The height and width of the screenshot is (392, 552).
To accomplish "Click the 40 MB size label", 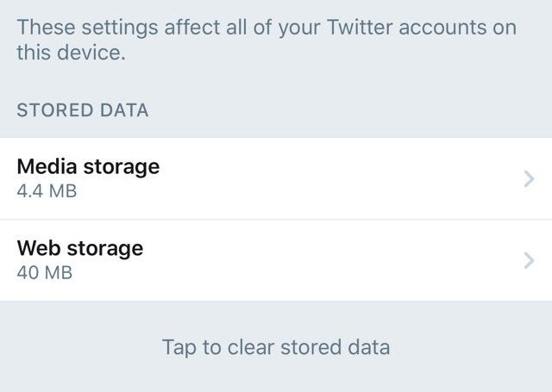I will coord(44,274).
